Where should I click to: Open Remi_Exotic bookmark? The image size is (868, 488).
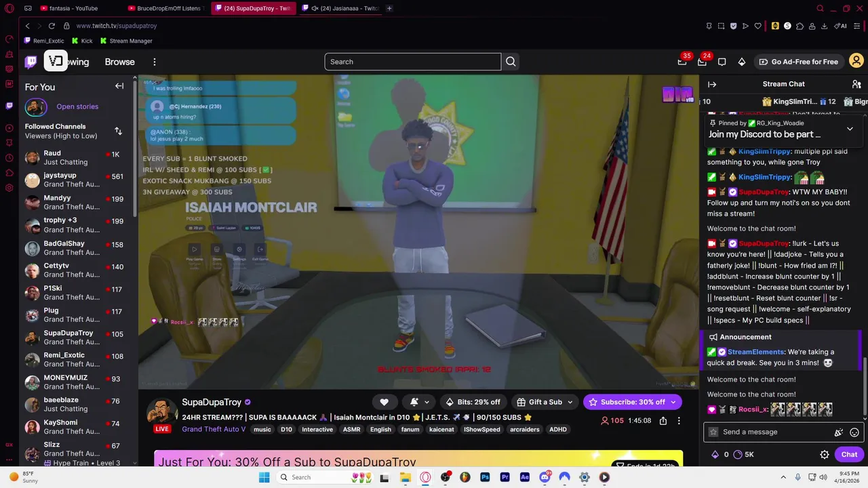pyautogui.click(x=44, y=41)
